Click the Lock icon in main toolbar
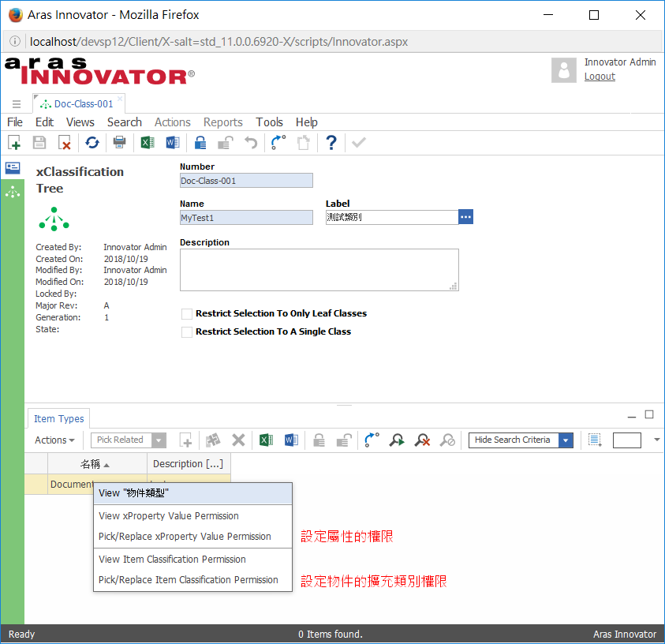Viewport: 665px width, 644px height. pos(200,143)
